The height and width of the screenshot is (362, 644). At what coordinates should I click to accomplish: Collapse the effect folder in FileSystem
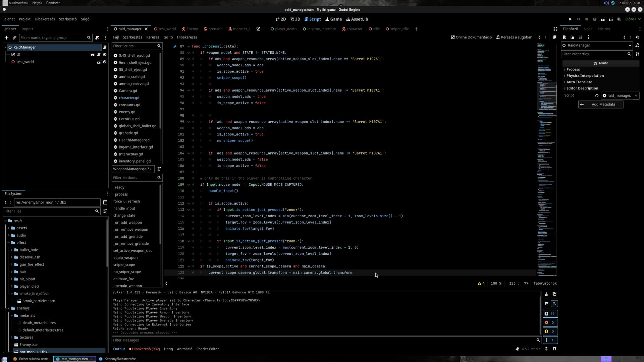pyautogui.click(x=9, y=243)
